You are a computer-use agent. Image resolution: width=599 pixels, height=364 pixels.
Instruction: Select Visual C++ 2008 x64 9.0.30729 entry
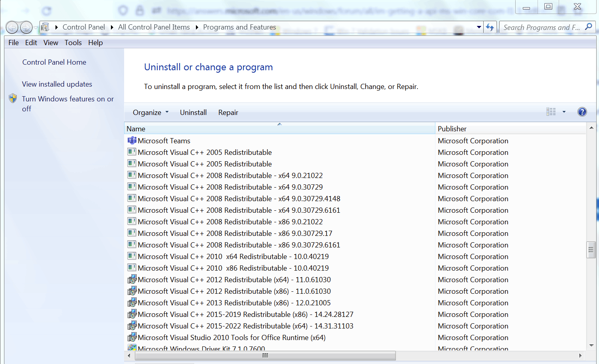(230, 187)
